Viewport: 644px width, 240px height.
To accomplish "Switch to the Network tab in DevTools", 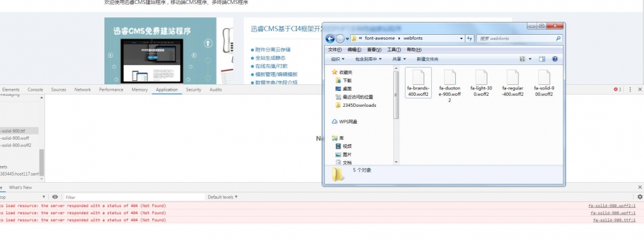I will [83, 89].
